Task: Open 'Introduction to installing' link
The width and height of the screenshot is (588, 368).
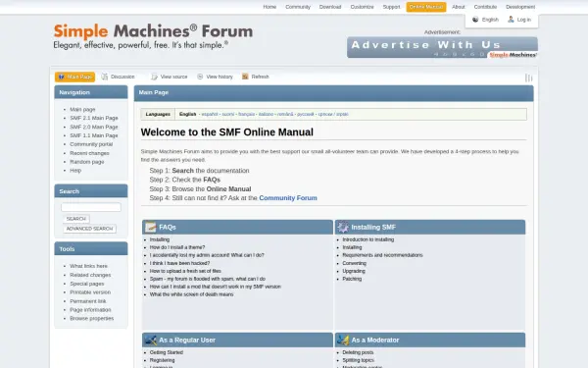Action: 368,239
